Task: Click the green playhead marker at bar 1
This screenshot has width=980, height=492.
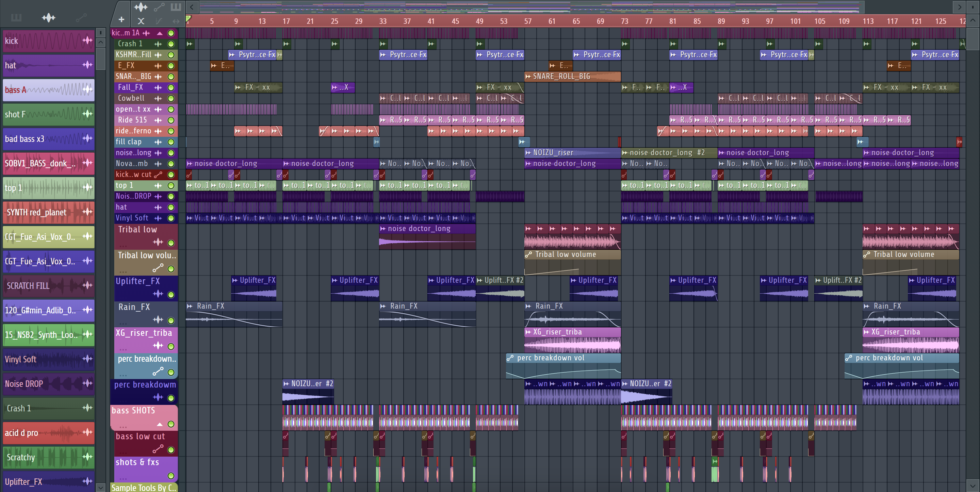Action: tap(188, 18)
